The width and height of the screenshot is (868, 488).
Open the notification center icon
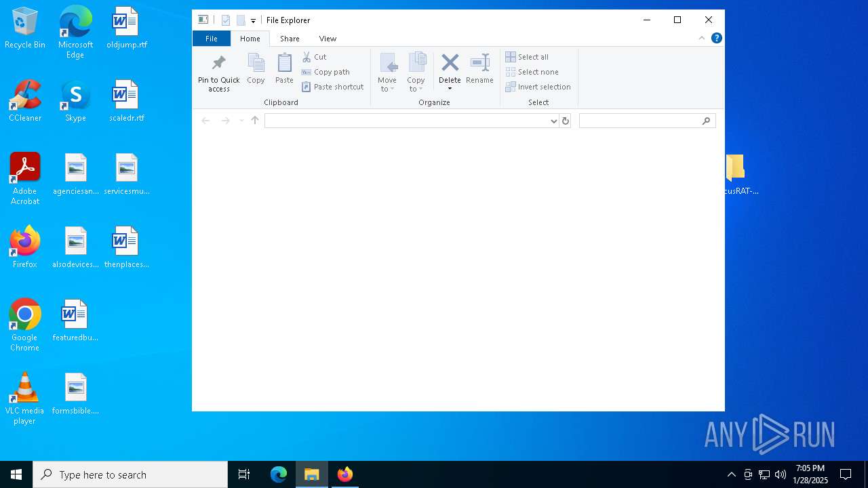[x=846, y=474]
